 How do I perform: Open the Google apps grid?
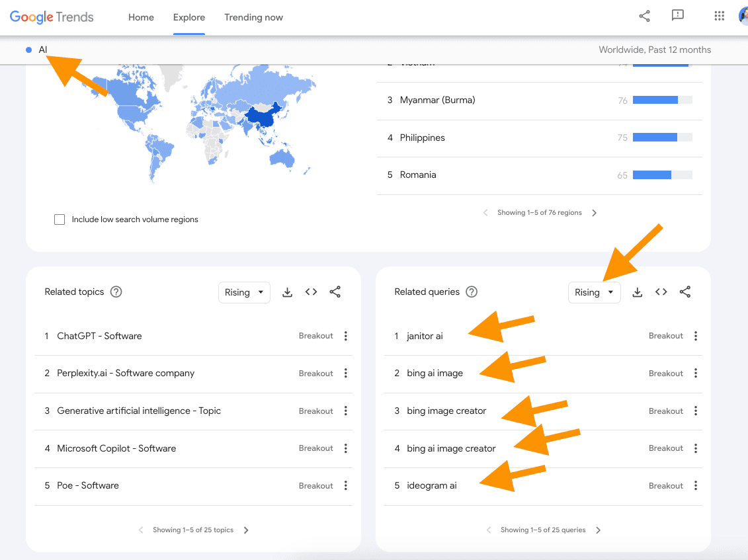tap(720, 17)
